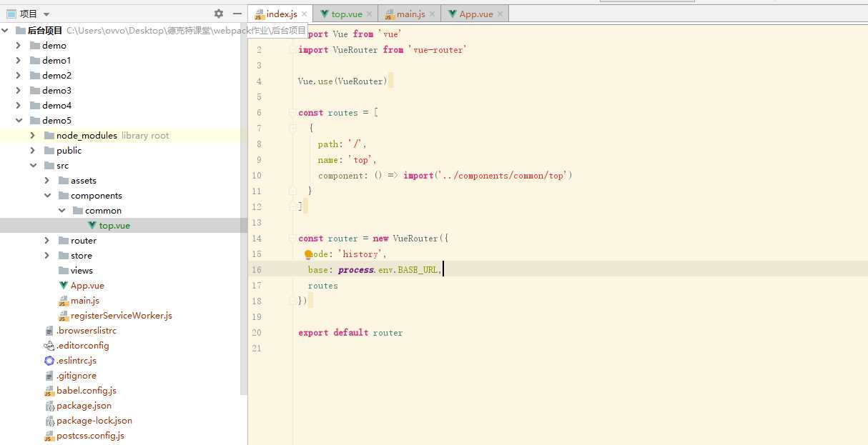Click the JSON icon of package.json

(49, 406)
